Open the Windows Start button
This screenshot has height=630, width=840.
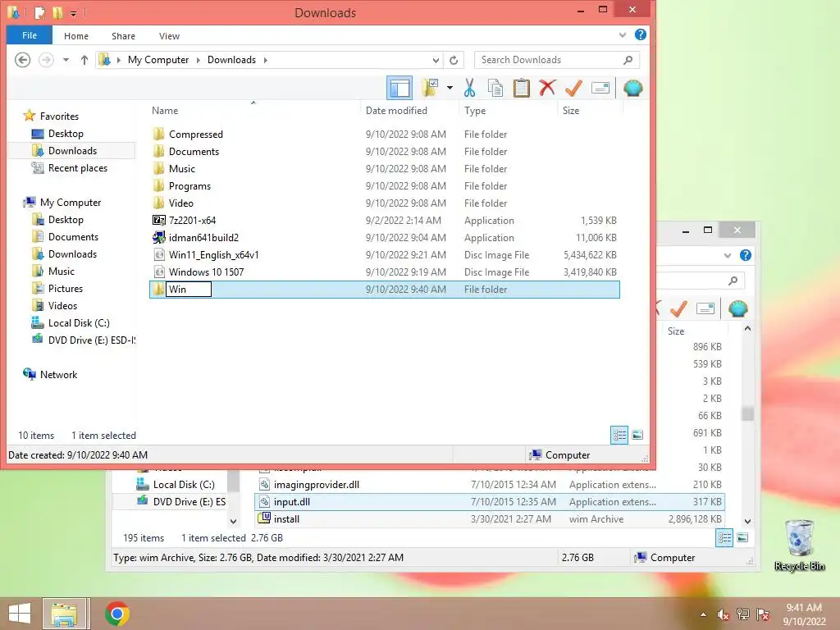click(x=20, y=614)
